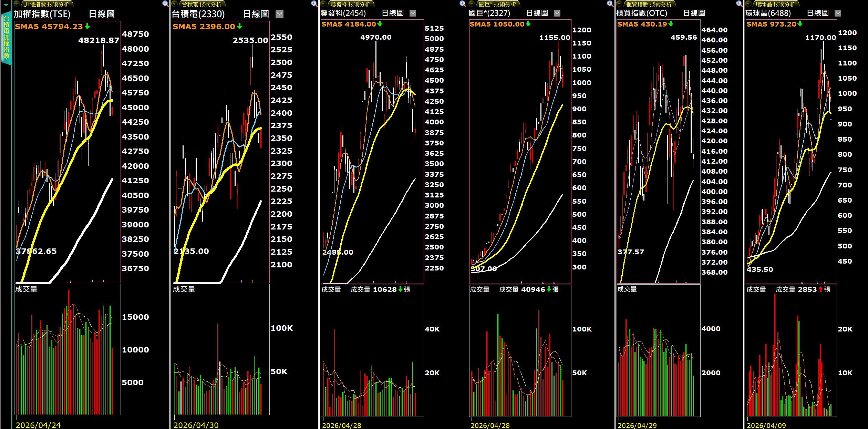Click the 4970.00 high price label
The image size is (868, 429).
pyautogui.click(x=376, y=37)
